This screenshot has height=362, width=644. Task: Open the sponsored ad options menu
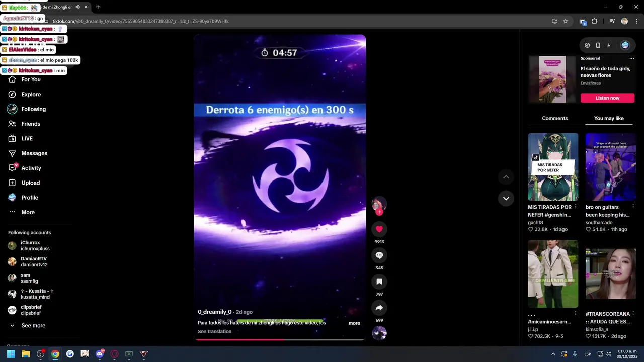(x=632, y=58)
